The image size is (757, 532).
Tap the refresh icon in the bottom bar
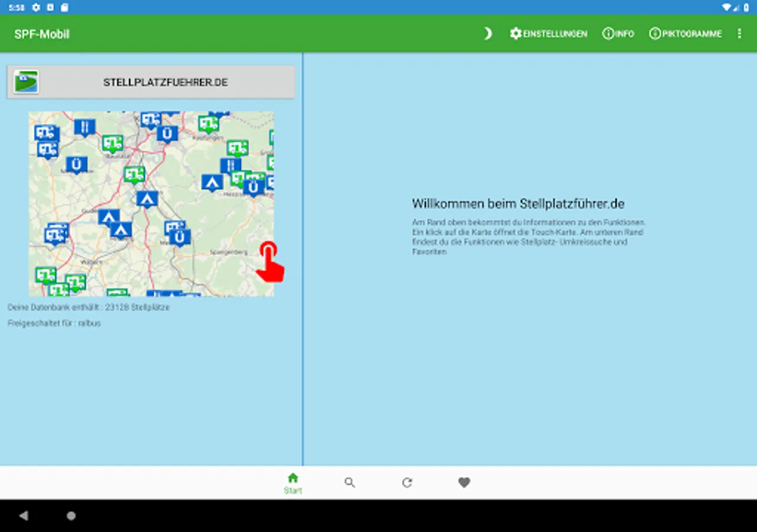click(407, 482)
